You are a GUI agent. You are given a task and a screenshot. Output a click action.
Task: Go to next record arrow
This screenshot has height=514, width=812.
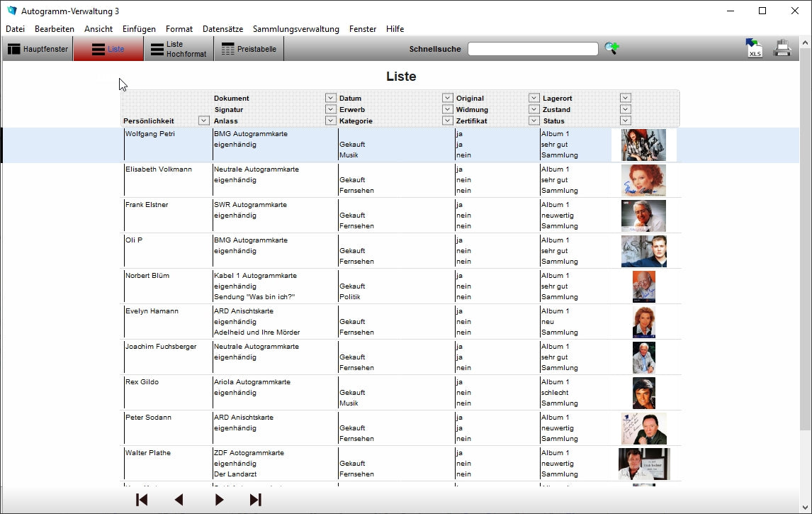(219, 500)
